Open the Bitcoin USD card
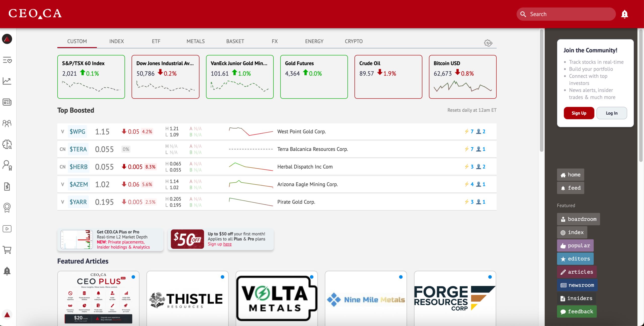 point(463,77)
